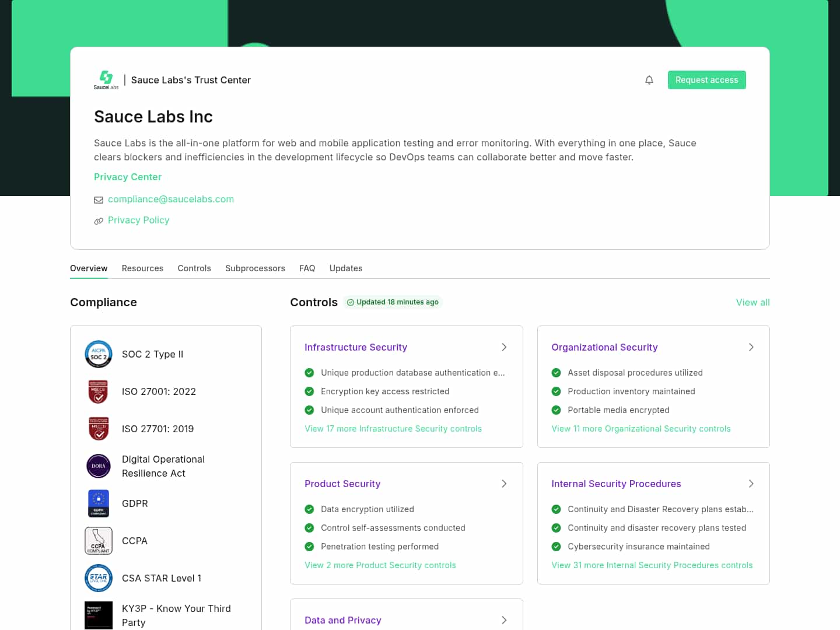Viewport: 840px width, 630px height.
Task: Select the SOC 2 Type II label
Action: tap(152, 354)
